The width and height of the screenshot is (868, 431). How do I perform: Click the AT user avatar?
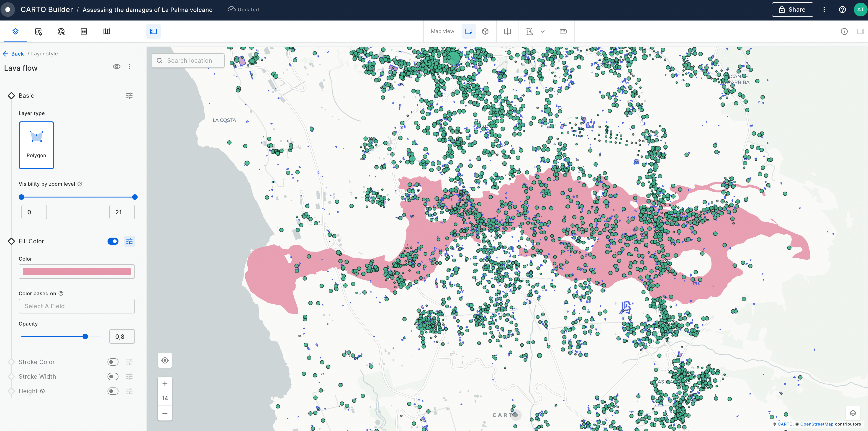pyautogui.click(x=860, y=9)
